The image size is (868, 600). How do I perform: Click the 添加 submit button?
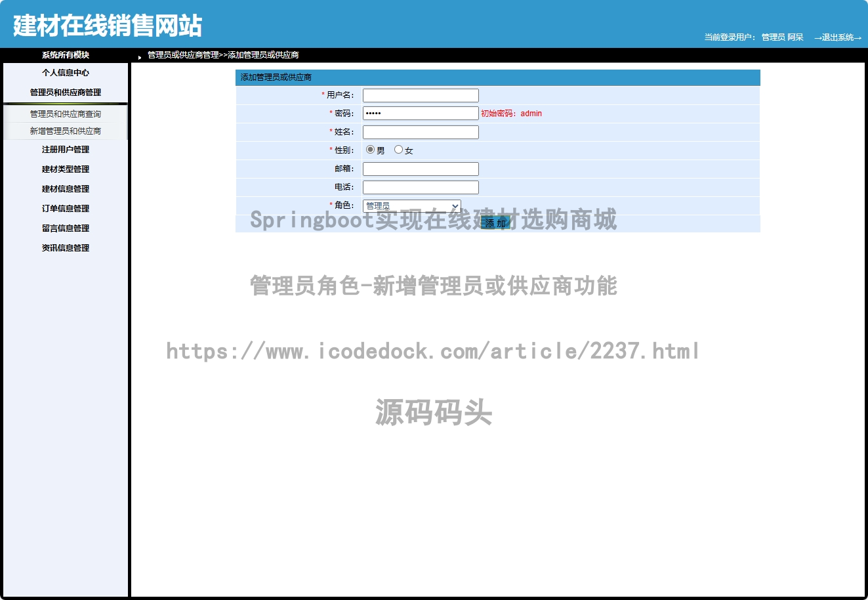pyautogui.click(x=496, y=223)
